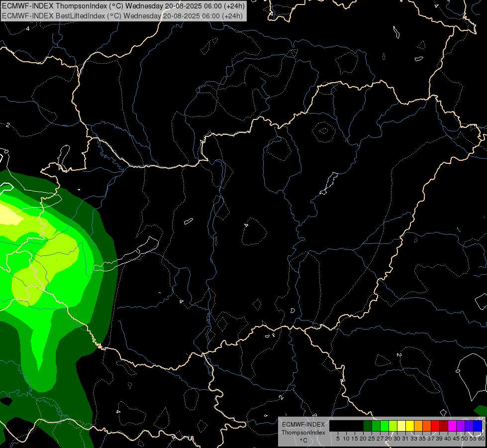487x448 pixels.
Task: Click the legend tick value '33'
Action: coord(414,439)
